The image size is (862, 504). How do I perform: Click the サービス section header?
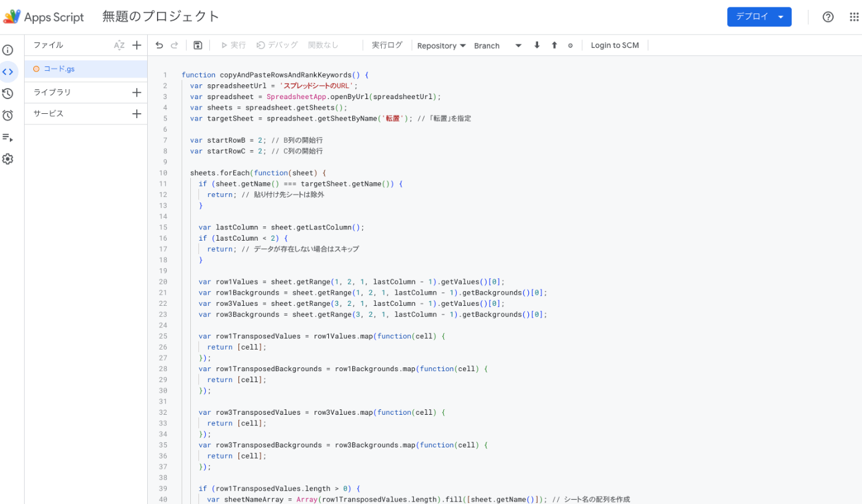point(49,114)
